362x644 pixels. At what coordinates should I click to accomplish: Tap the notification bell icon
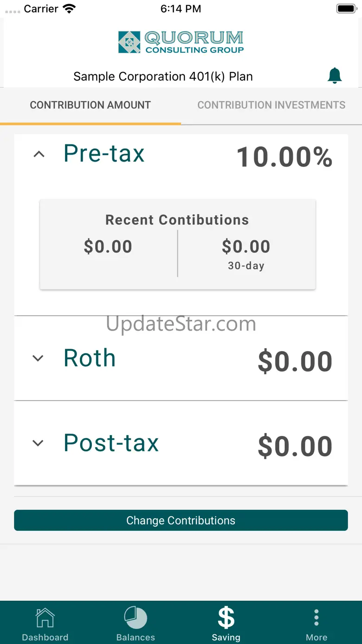pos(335,76)
